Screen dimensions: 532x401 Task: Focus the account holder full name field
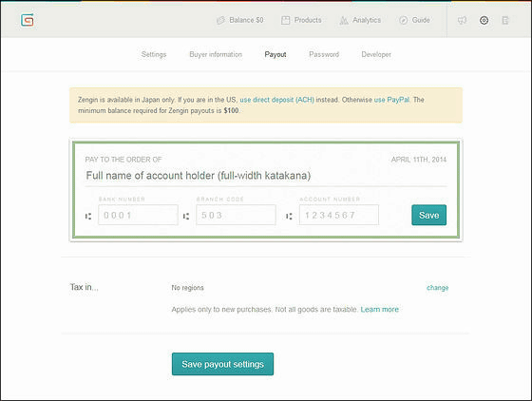pyautogui.click(x=266, y=176)
